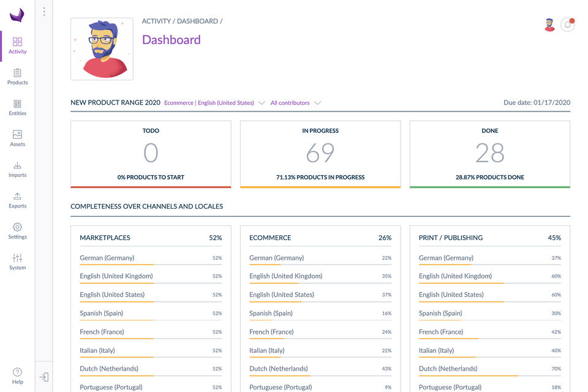The image size is (588, 392).
Task: Go to the Products section
Action: tap(17, 77)
